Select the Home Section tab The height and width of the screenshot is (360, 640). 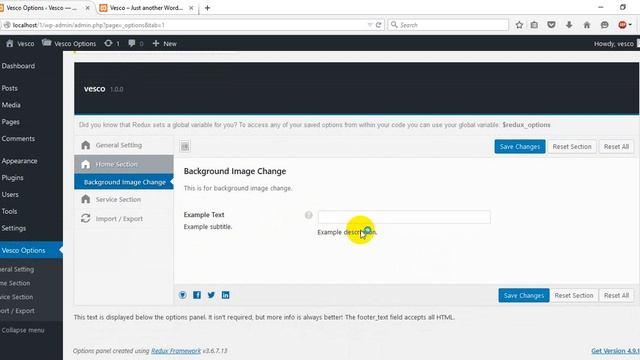(x=124, y=164)
